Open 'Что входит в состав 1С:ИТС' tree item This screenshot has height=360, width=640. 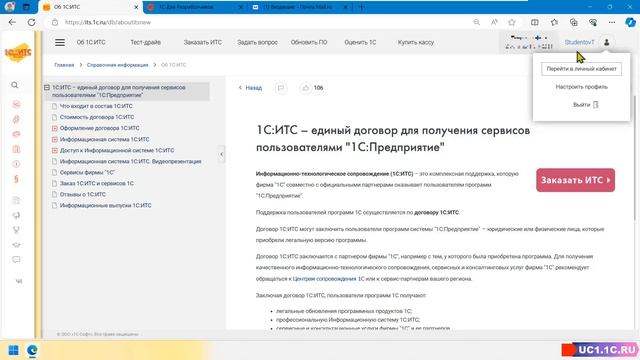pyautogui.click(x=96, y=106)
